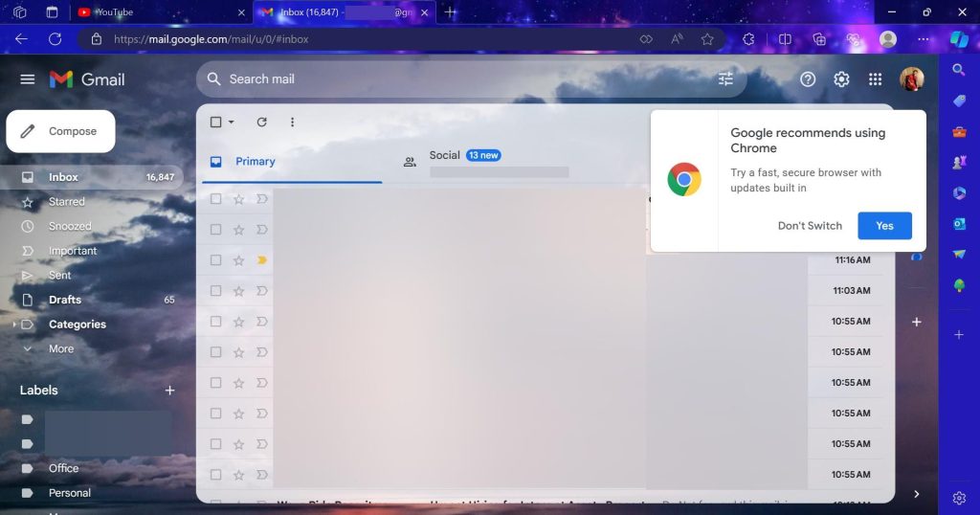The height and width of the screenshot is (515, 980).
Task: Open the Google account avatar
Action: click(x=911, y=79)
